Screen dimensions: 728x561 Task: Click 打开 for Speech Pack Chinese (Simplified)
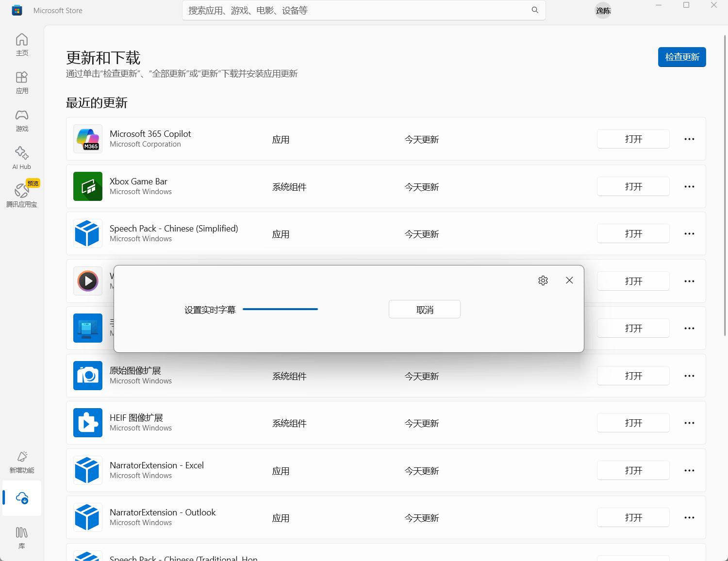pyautogui.click(x=633, y=233)
